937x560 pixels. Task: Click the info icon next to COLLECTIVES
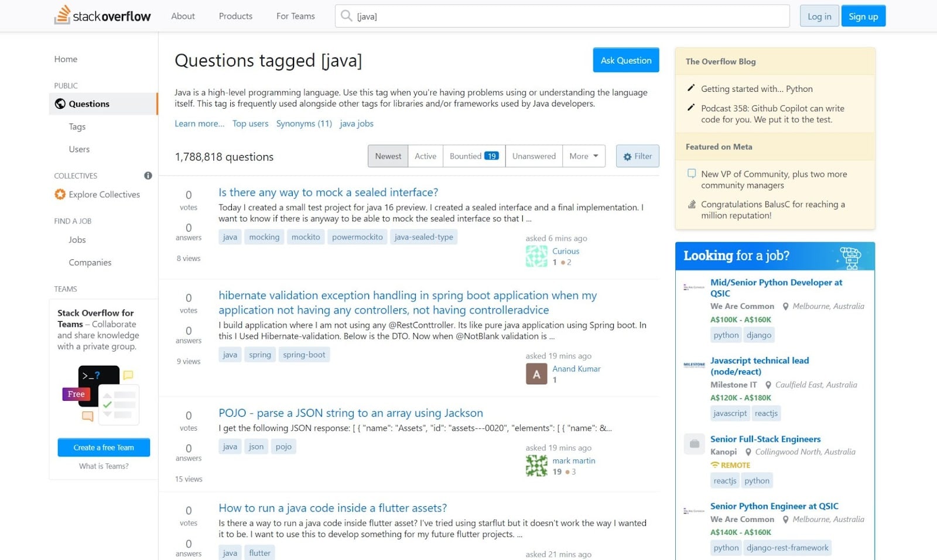(148, 175)
